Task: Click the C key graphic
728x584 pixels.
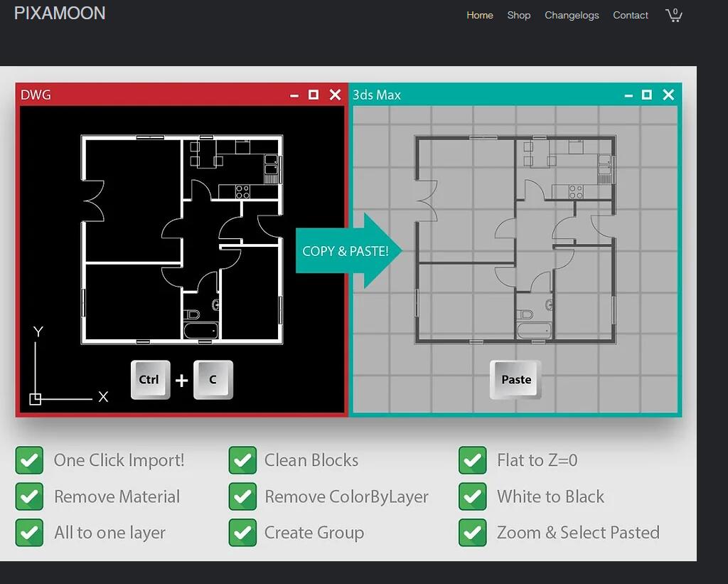Action: tap(213, 380)
